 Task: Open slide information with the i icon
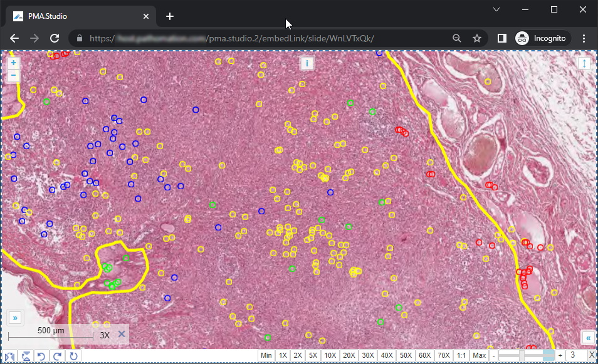(x=307, y=63)
